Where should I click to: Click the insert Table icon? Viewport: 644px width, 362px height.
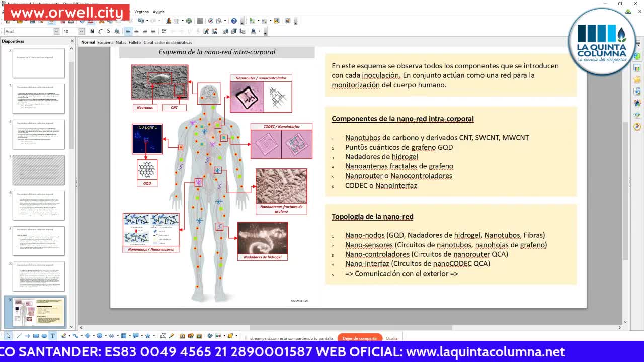pos(176,21)
